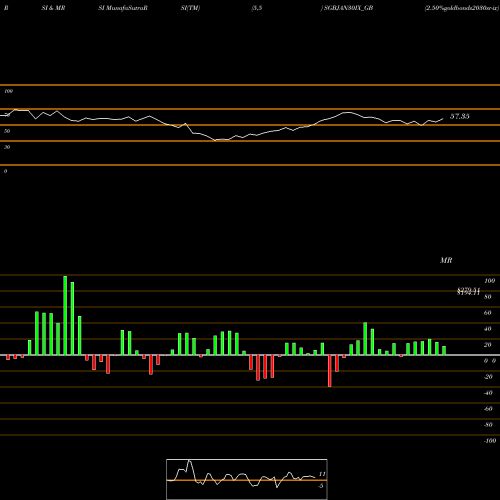Click the 2.50% gold bonds description text

point(462,8)
